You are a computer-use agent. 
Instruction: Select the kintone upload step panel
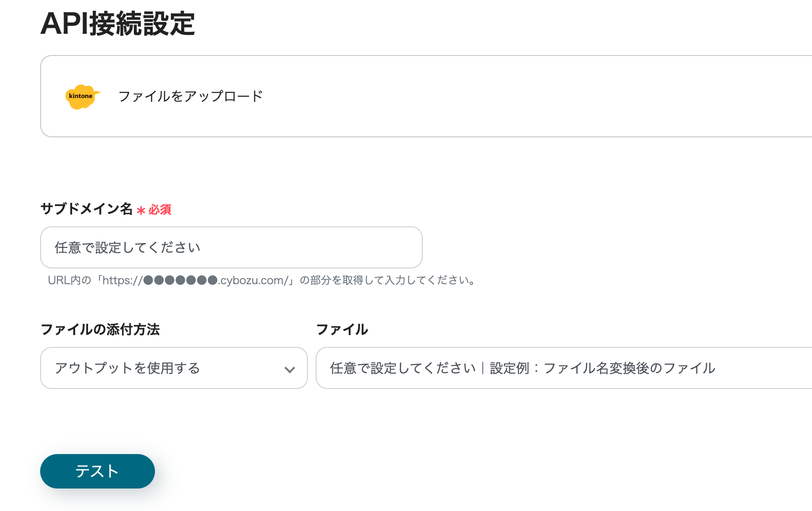(x=426, y=96)
